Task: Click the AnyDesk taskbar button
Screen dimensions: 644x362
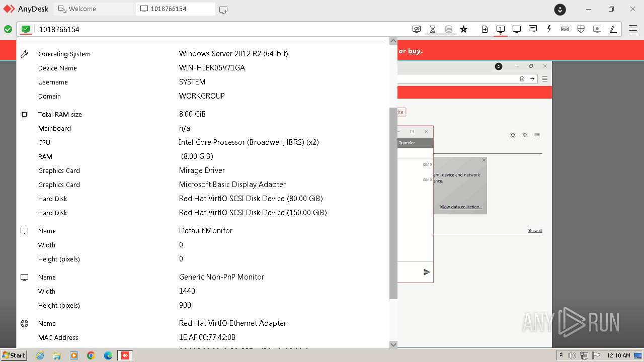Action: pos(125,355)
